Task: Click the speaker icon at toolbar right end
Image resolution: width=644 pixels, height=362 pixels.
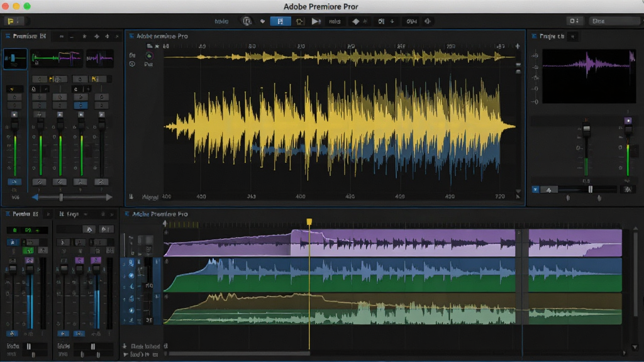Action: tap(428, 21)
